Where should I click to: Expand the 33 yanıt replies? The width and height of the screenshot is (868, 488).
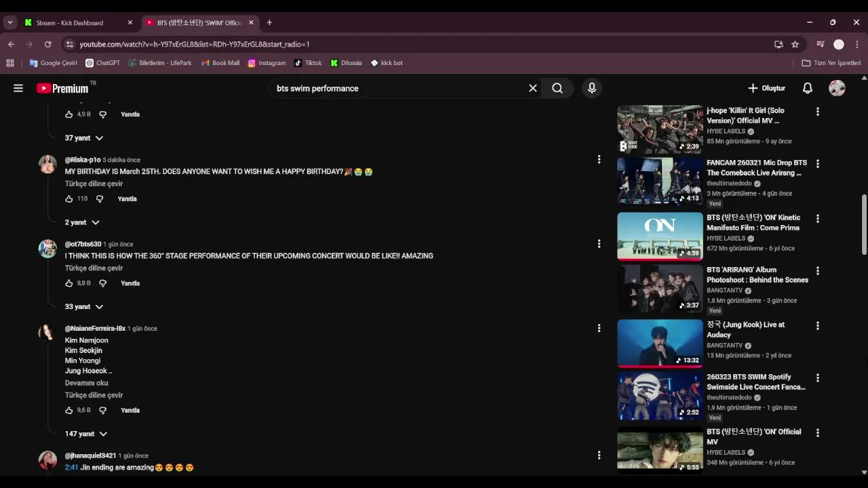tap(84, 306)
